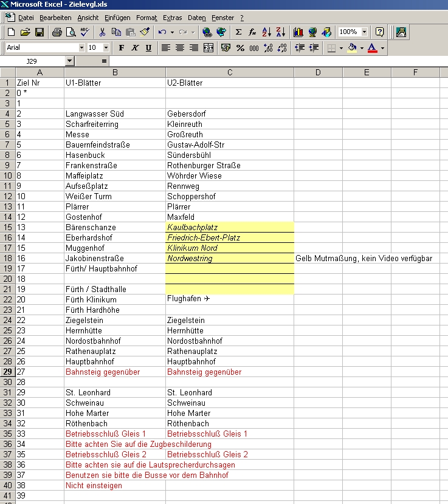The image size is (448, 504).
Task: Toggle italic formatting (K button)
Action: pyautogui.click(x=135, y=48)
